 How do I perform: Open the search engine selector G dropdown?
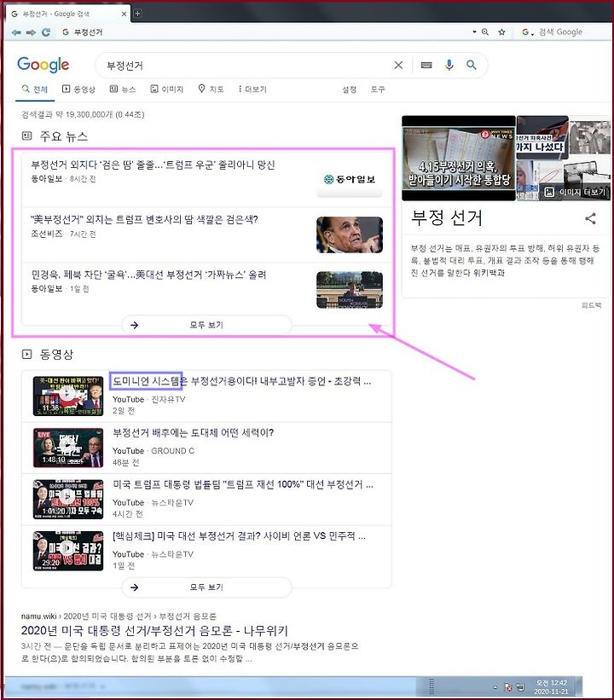click(527, 32)
